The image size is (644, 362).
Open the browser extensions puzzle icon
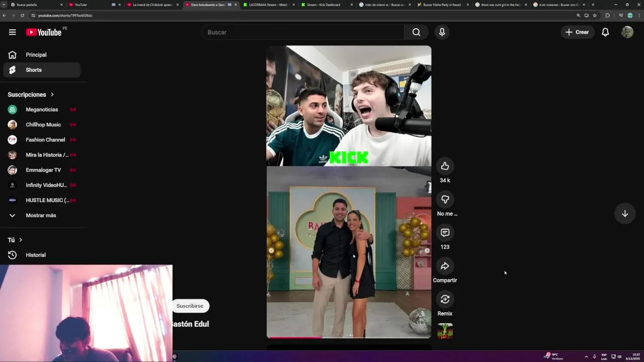607,16
